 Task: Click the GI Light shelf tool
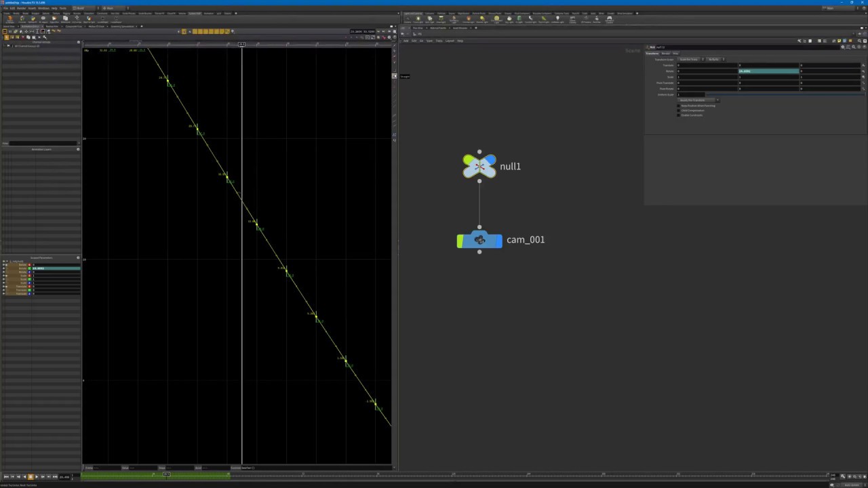[x=519, y=19]
